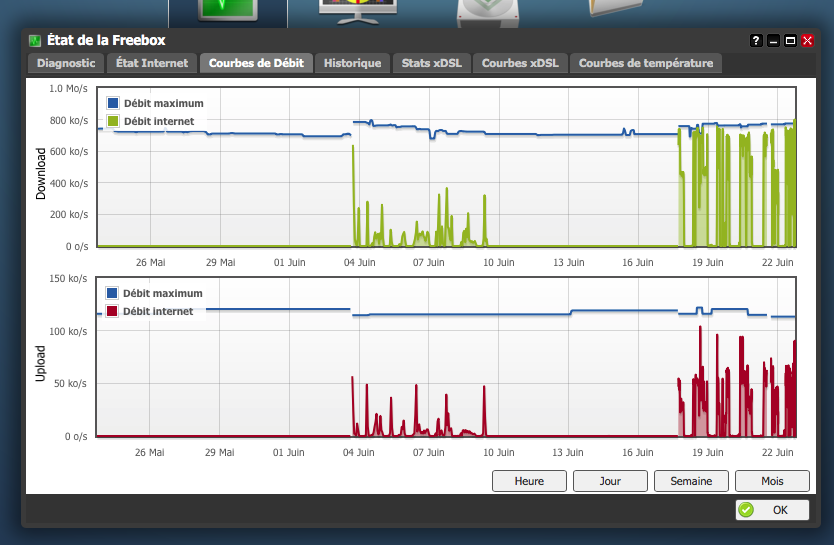Click the green check icon in OK button

(x=746, y=510)
